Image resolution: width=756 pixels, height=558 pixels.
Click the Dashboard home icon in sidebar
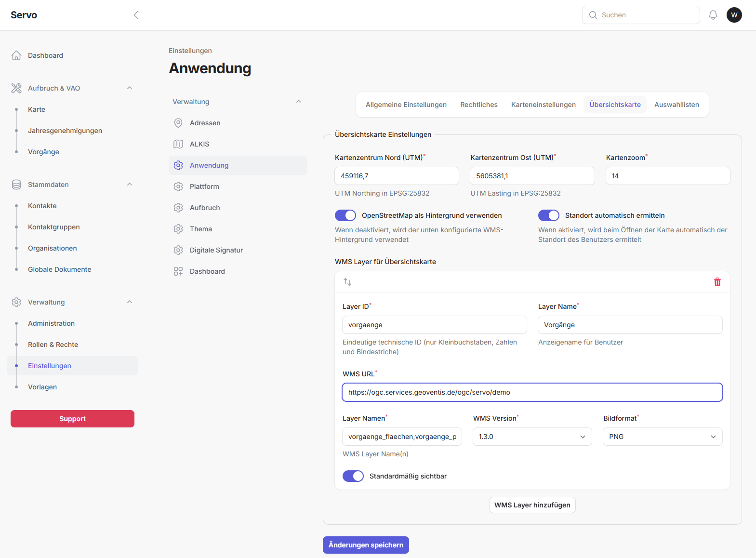point(16,55)
